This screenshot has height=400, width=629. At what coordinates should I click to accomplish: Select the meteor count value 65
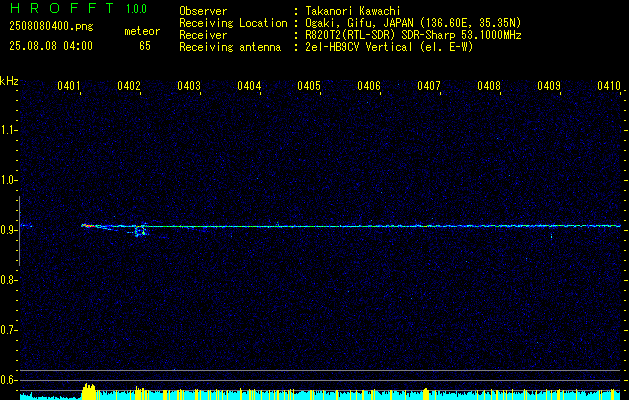pos(145,46)
